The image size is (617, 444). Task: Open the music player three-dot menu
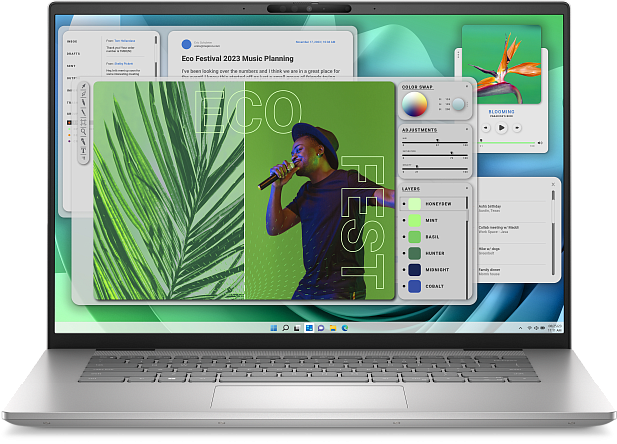click(x=458, y=56)
